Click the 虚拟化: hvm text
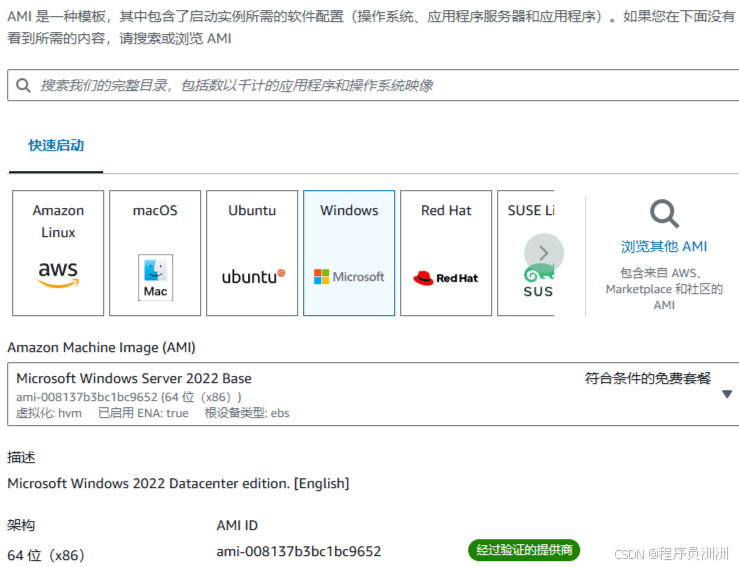The image size is (739, 567). click(x=49, y=413)
